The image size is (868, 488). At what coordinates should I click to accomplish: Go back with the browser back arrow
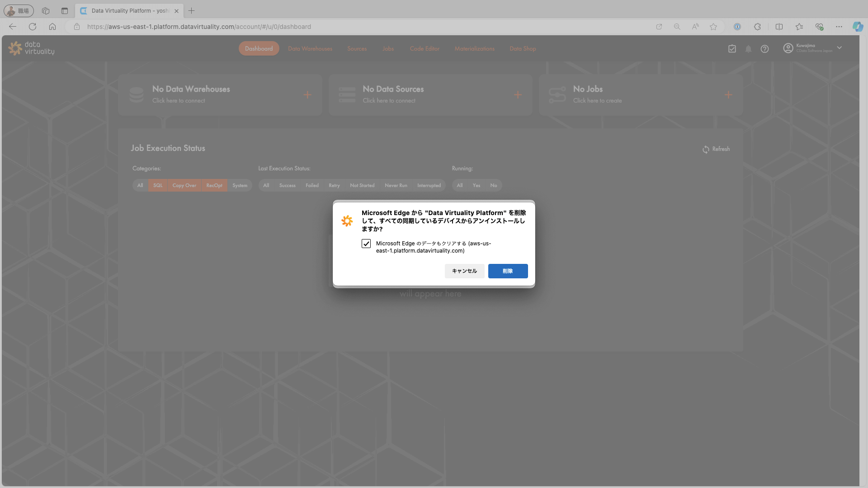[x=13, y=27]
